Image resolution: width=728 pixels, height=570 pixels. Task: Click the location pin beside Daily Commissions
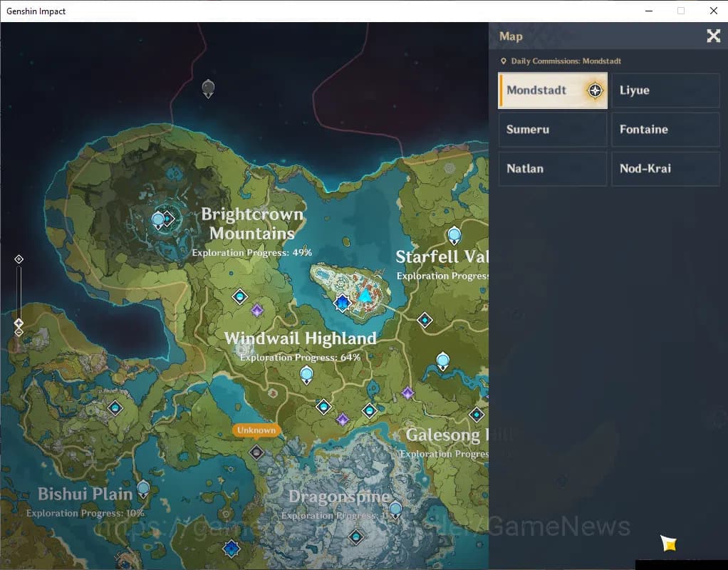click(x=504, y=61)
